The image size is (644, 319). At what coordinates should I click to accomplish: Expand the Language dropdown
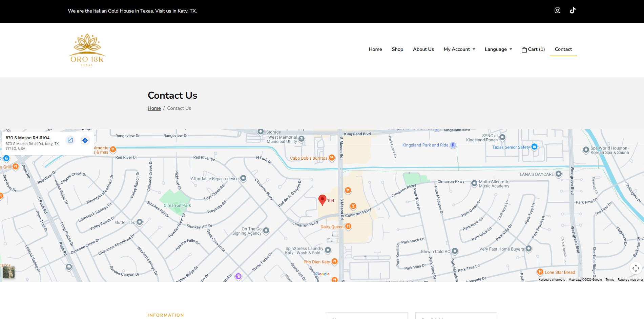click(498, 49)
